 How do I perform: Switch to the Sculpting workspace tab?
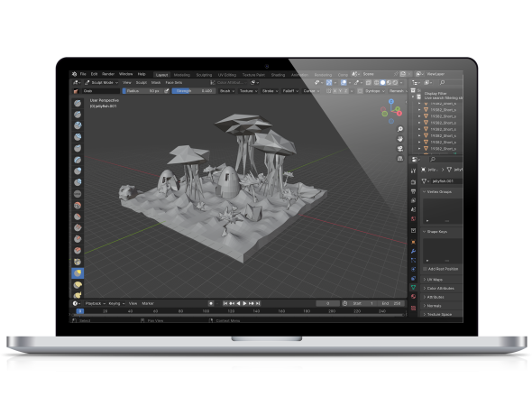(x=204, y=75)
